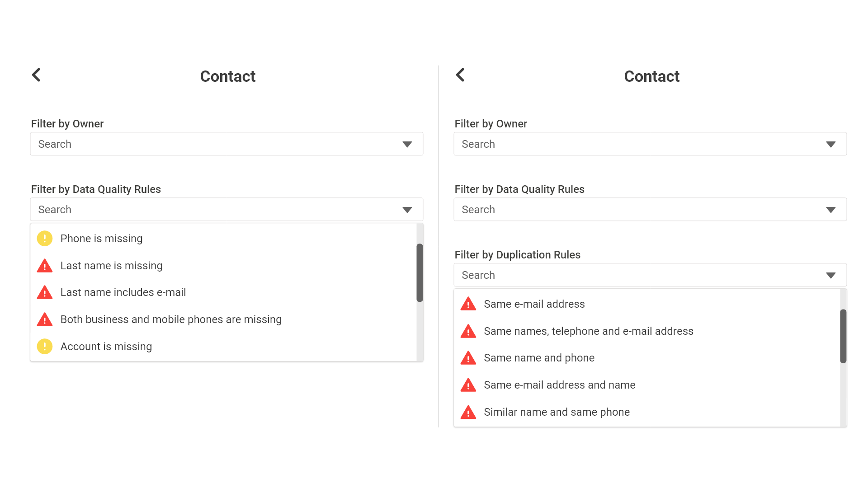Image resolution: width=868 pixels, height=488 pixels.
Task: Choose Same names, telephone and e-mail address
Action: [x=588, y=331]
